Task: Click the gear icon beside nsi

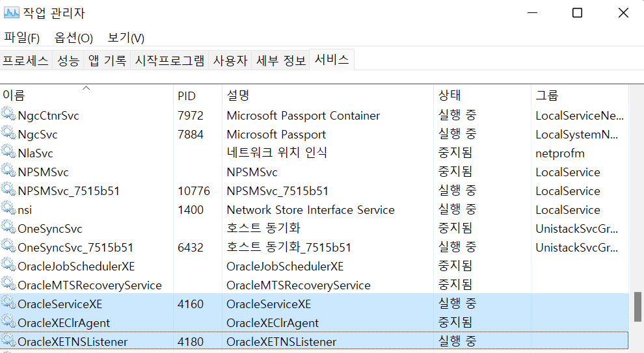Action: [8, 207]
